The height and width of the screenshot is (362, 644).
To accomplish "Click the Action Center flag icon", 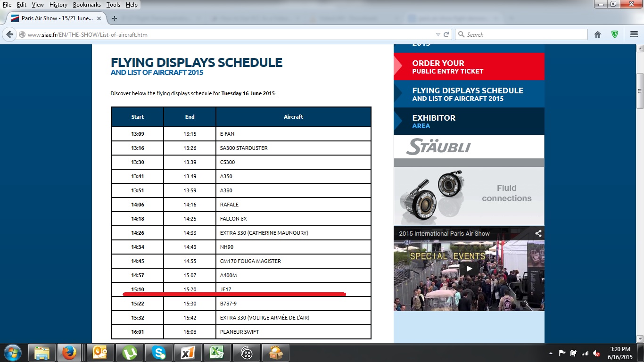I will tap(562, 353).
